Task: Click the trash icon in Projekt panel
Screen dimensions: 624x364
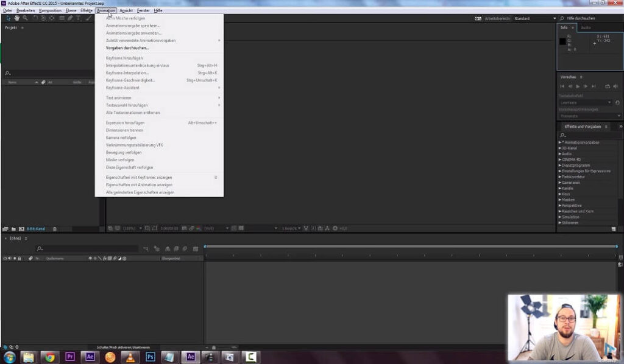Action: coord(55,229)
